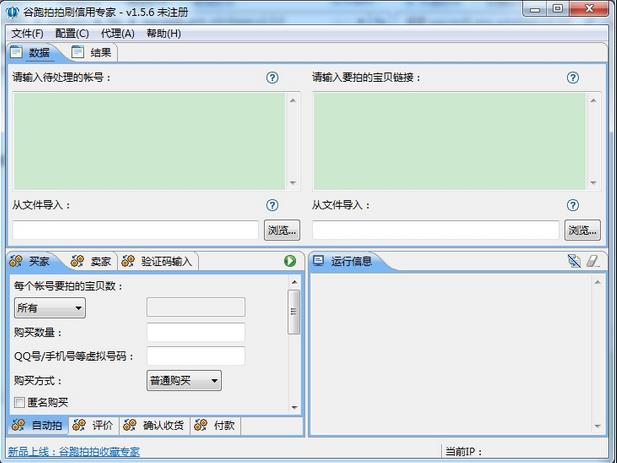Click the down arrow of 运行信息 log scrollbar
This screenshot has width=617, height=463.
(597, 426)
